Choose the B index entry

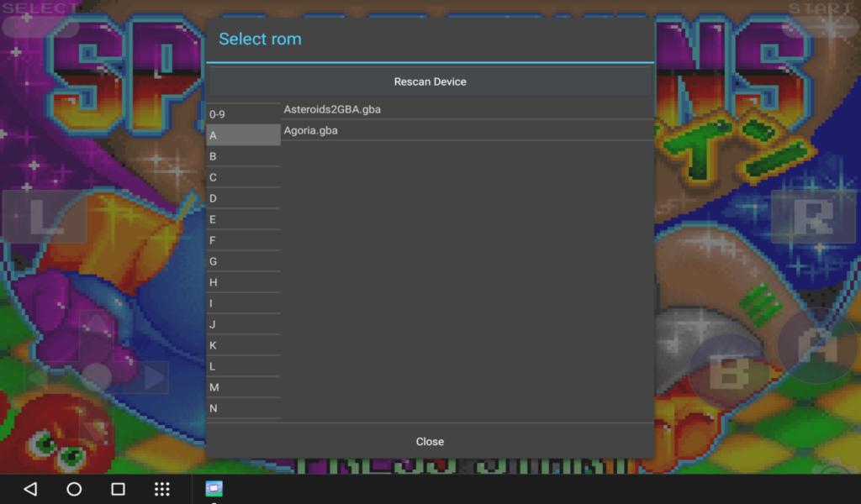click(x=243, y=156)
